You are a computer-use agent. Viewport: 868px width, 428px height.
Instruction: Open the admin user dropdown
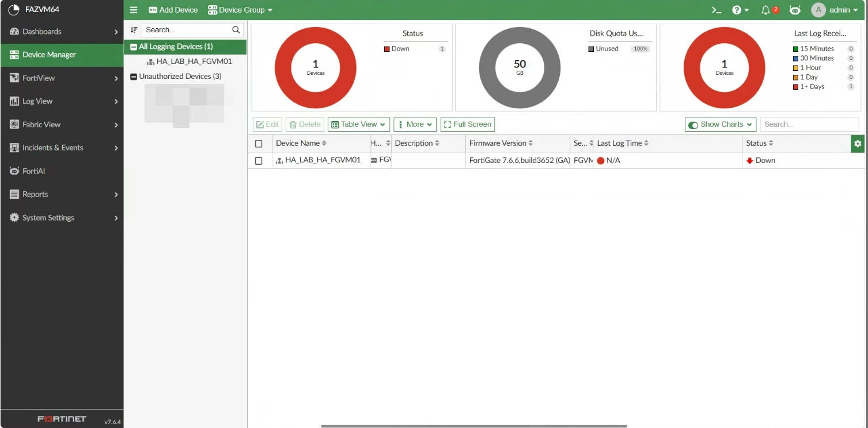pyautogui.click(x=844, y=10)
